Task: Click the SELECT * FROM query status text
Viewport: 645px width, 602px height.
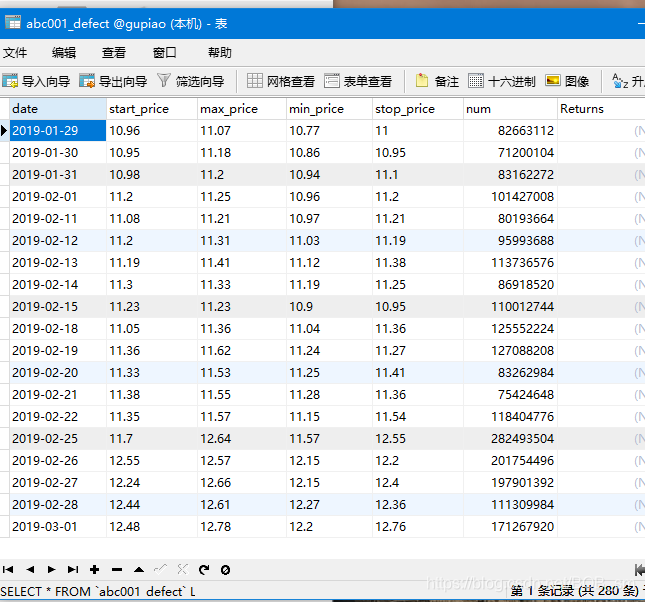Action: 98,591
